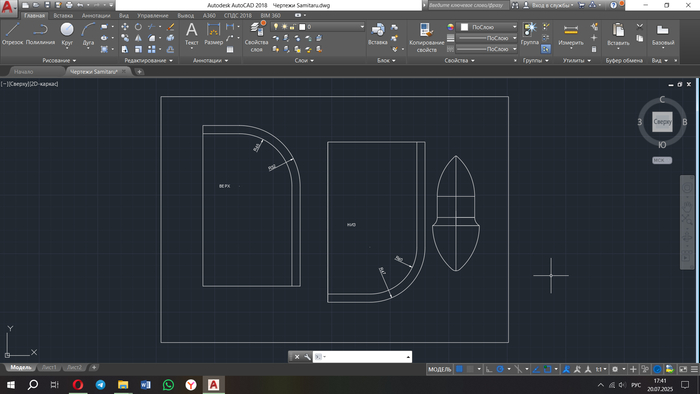The image size is (700, 394).
Task: Select the Размер dimension tool
Action: pos(213,34)
